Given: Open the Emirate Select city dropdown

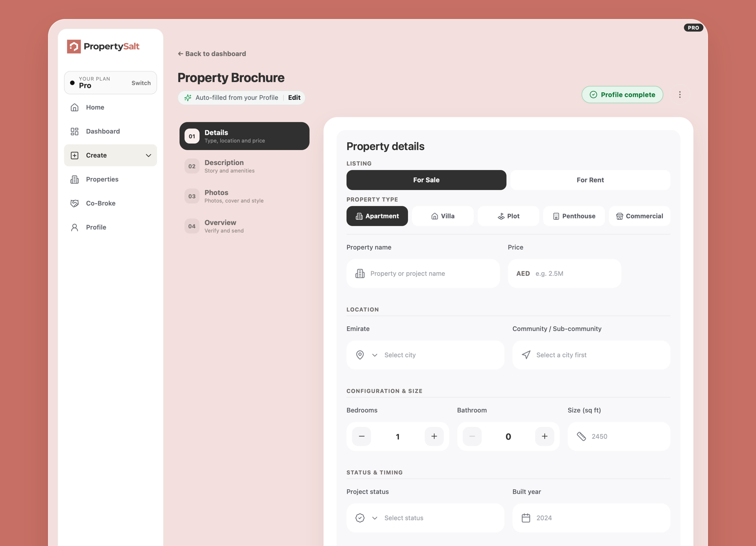Looking at the screenshot, I should [x=425, y=355].
